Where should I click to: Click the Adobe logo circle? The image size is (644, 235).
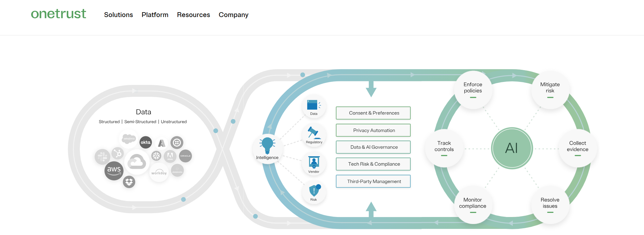coord(170,157)
